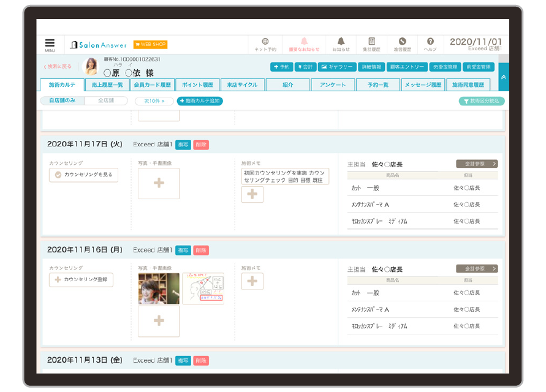Image resolution: width=546 pixels, height=392 pixels.
Task: Click 削除 on the November 16 record
Action: pyautogui.click(x=201, y=251)
